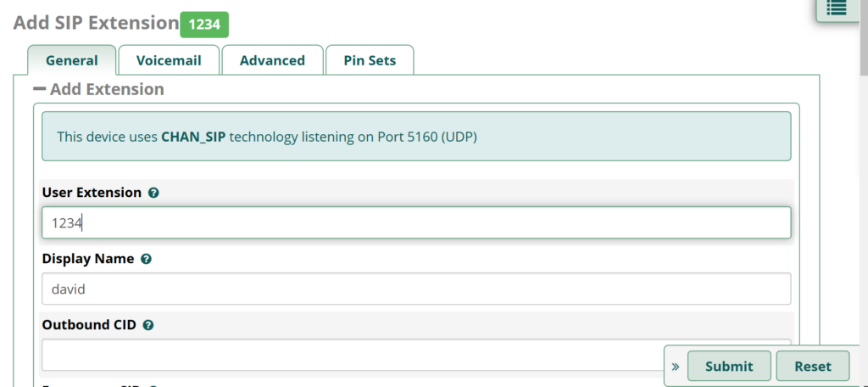Screen dimensions: 868x387
Task: Click the User Extension help icon
Action: click(154, 193)
